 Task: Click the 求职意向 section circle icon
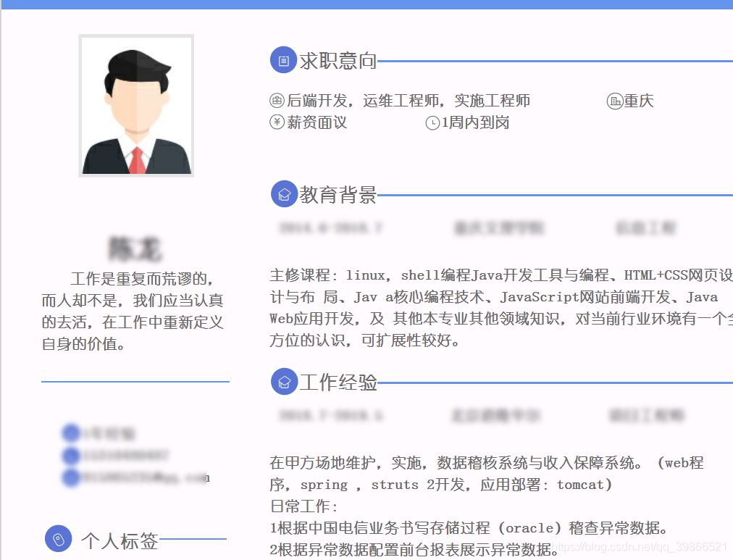[284, 60]
